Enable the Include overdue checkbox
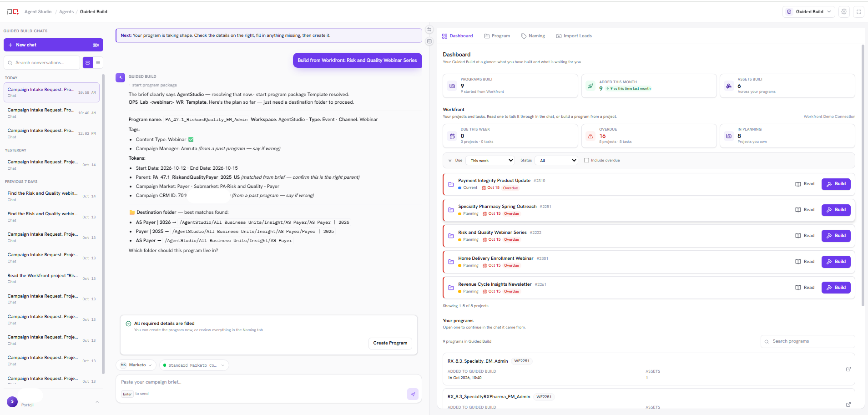Viewport: 868px width, 415px height. [x=586, y=160]
